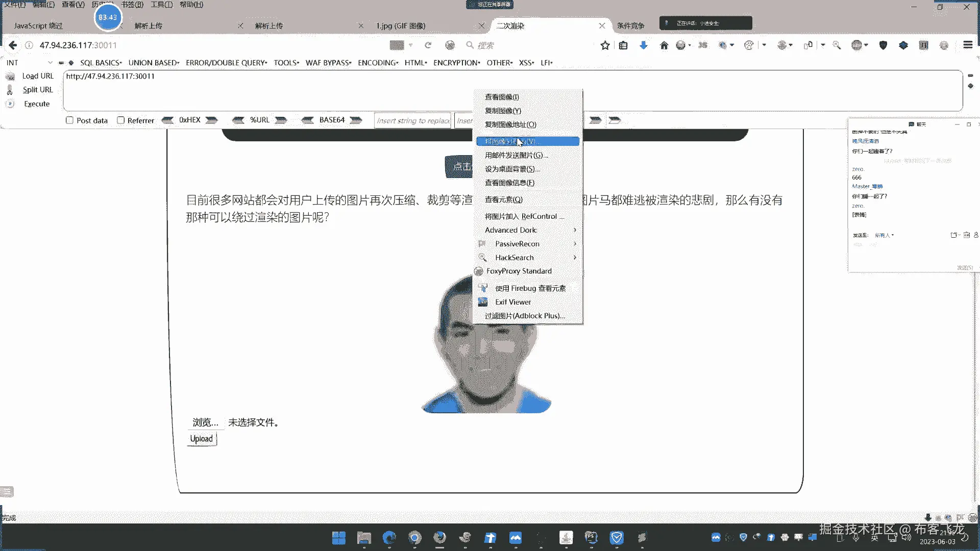The image size is (980, 551).
Task: Open the hamburger menu icon
Action: point(967,45)
